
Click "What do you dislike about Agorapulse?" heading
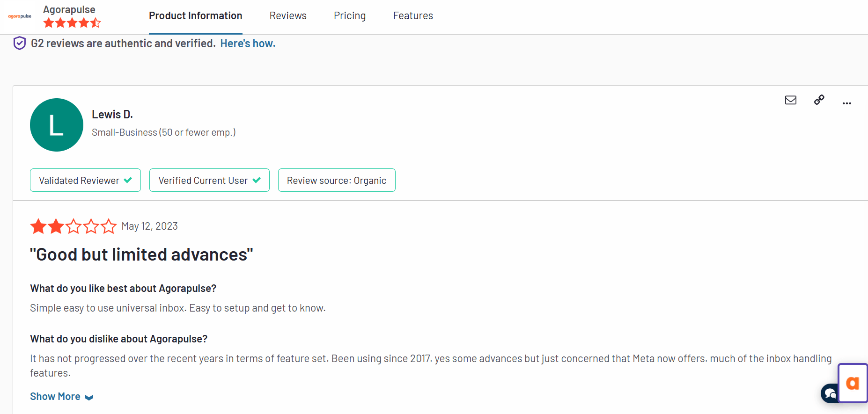tap(118, 339)
